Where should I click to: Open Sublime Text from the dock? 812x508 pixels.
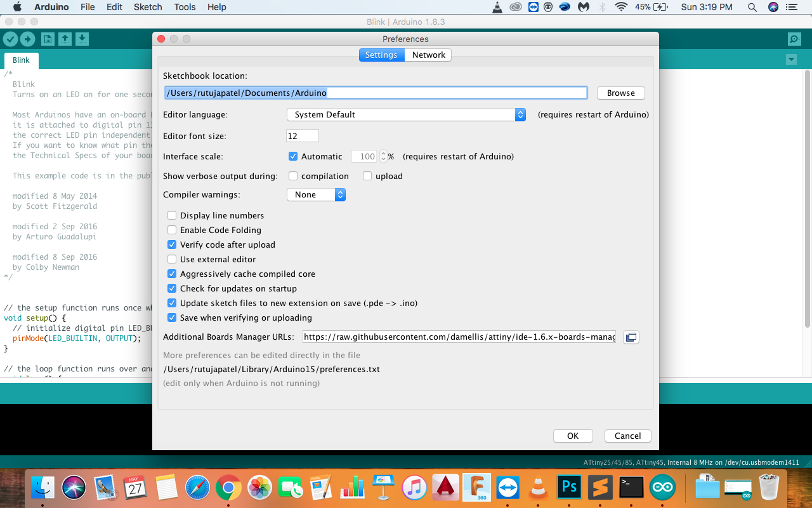[x=600, y=488]
